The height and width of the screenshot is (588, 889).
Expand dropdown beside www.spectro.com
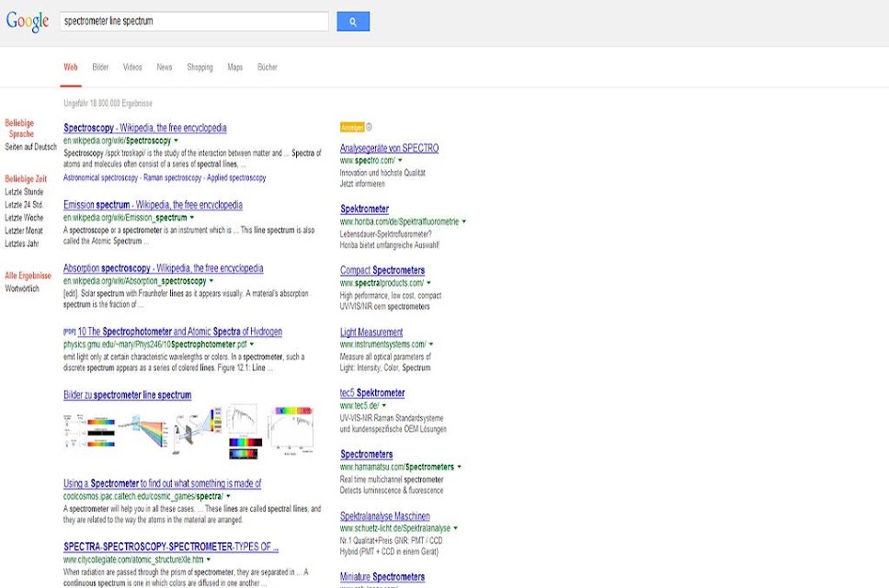click(x=400, y=161)
